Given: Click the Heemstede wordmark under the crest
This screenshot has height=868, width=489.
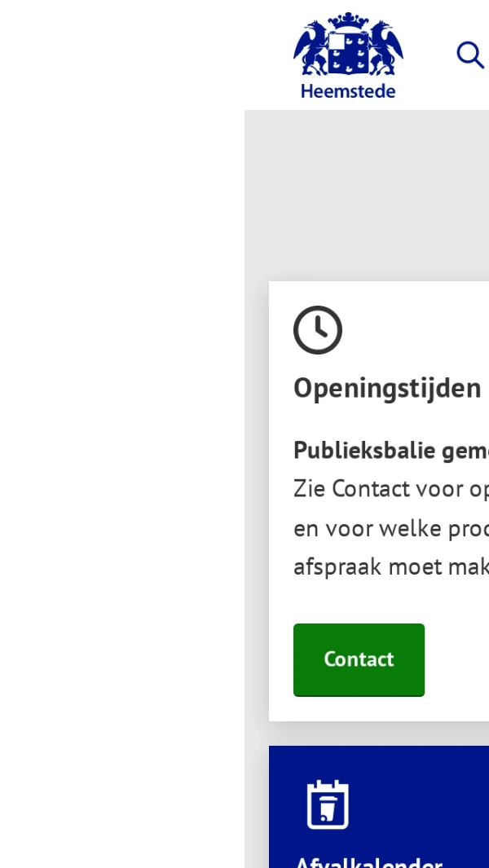Looking at the screenshot, I should 348,90.
